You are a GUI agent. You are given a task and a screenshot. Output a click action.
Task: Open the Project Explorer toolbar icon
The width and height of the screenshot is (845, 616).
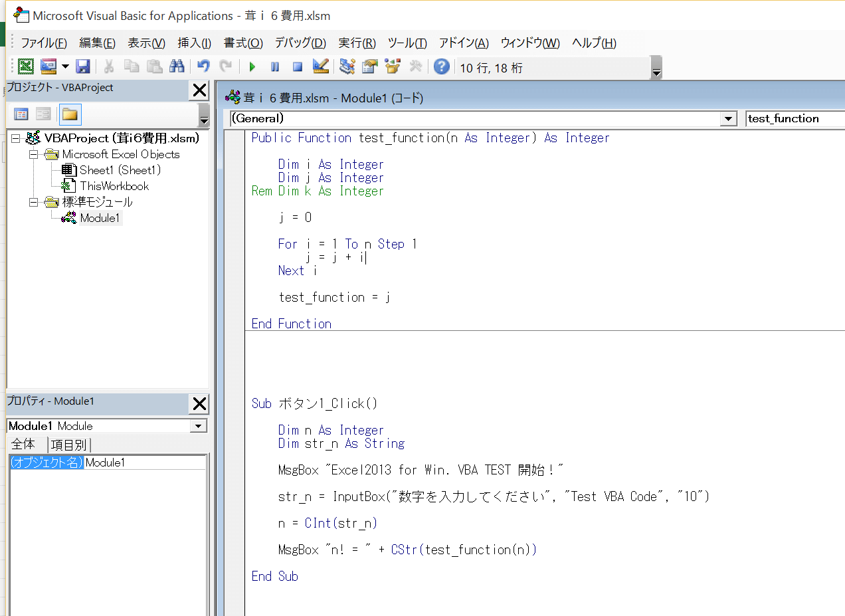click(347, 66)
